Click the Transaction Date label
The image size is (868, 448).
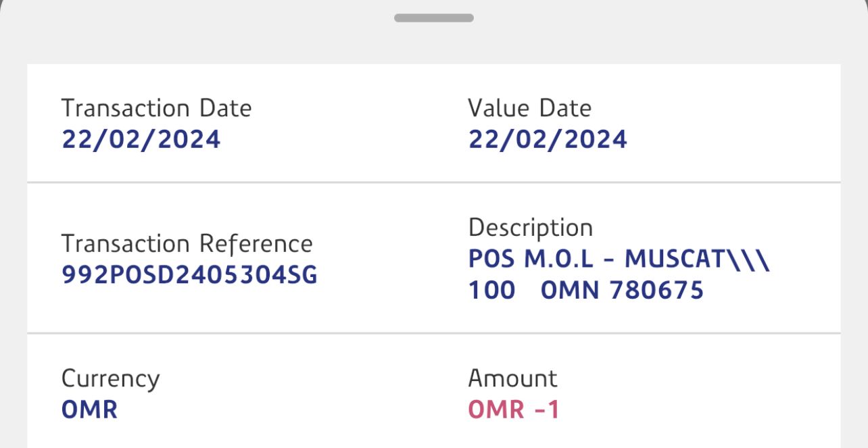coord(156,108)
